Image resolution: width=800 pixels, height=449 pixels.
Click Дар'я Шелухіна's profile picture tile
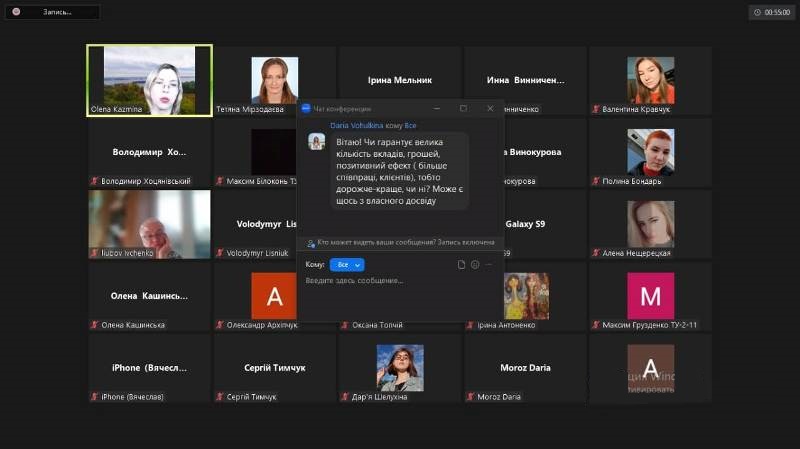(400, 366)
